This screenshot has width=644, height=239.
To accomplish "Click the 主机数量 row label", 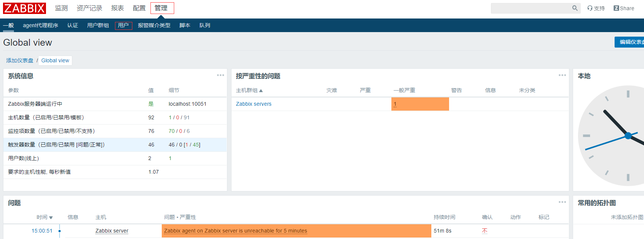I will (x=46, y=117).
